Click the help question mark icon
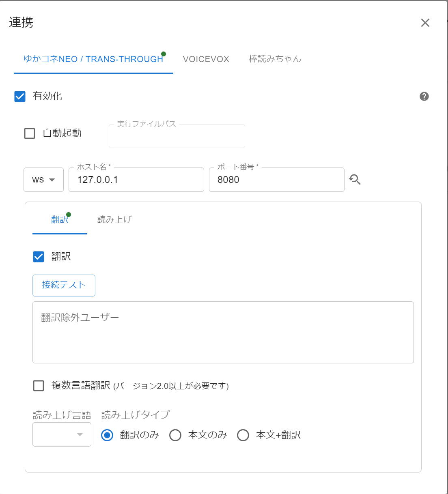 424,97
